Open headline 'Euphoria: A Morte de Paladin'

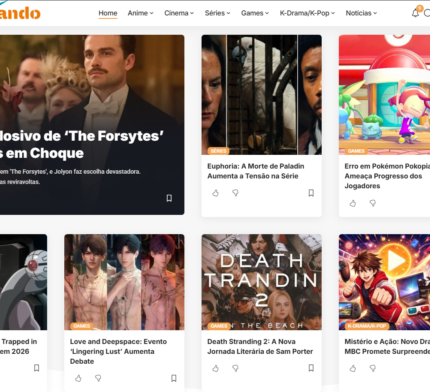click(256, 171)
